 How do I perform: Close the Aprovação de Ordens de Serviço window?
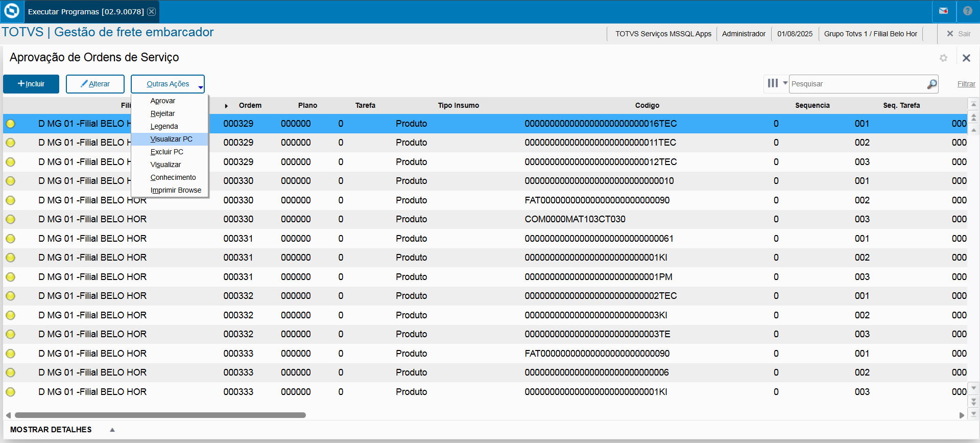[966, 58]
